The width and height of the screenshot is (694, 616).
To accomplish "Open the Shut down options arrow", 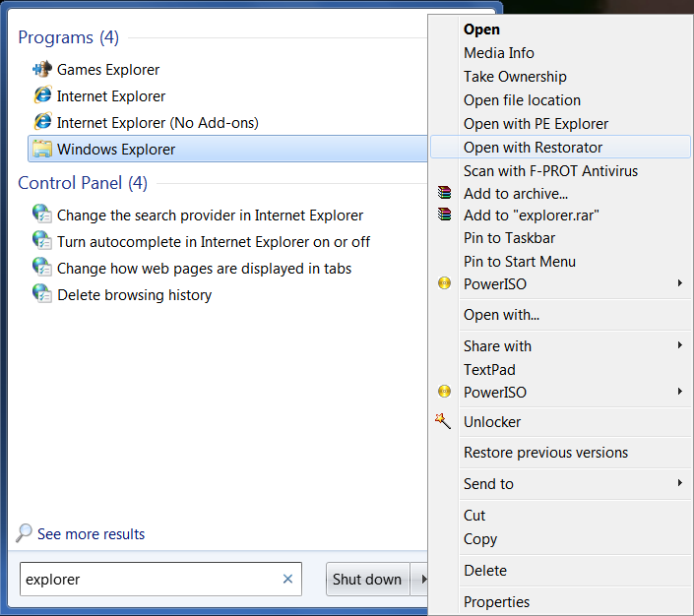I will 419,579.
